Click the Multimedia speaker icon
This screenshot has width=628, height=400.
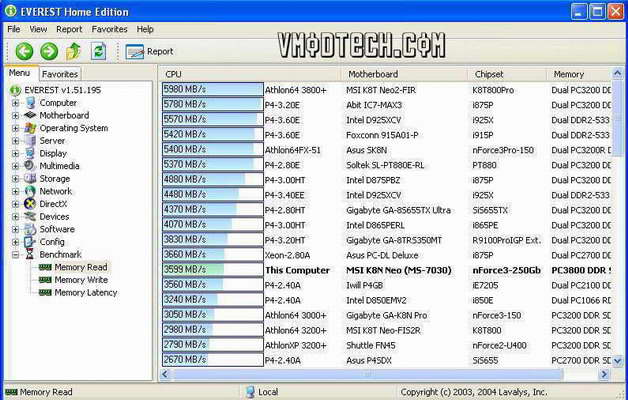(x=29, y=166)
